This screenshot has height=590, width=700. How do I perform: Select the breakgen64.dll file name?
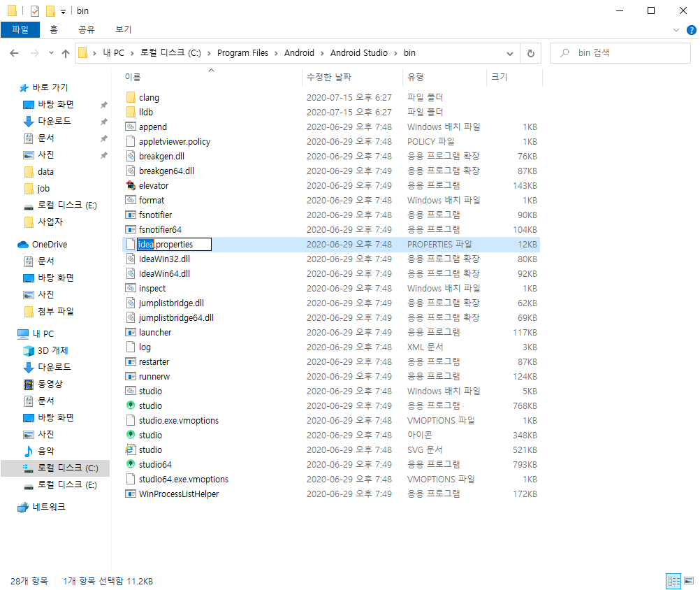click(x=166, y=171)
